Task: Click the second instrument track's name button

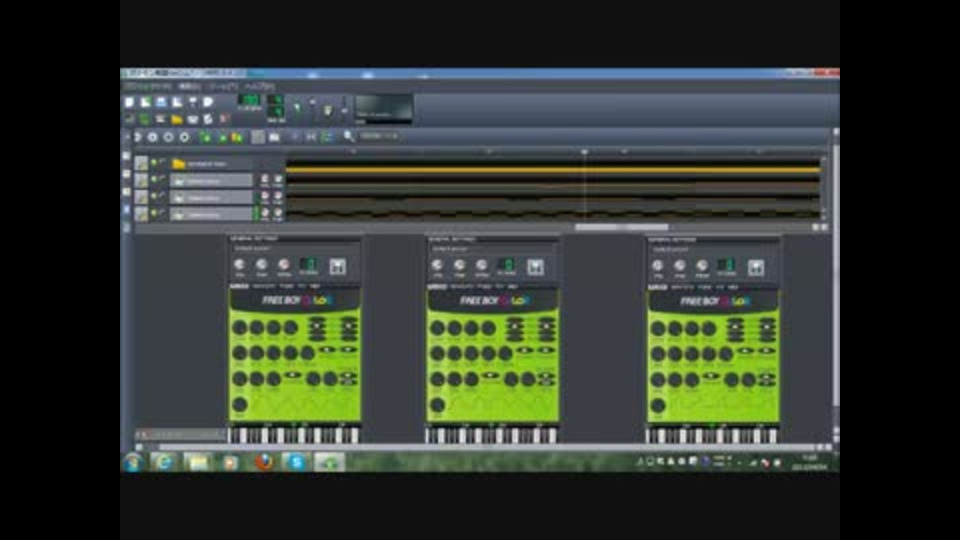Action: (x=211, y=197)
